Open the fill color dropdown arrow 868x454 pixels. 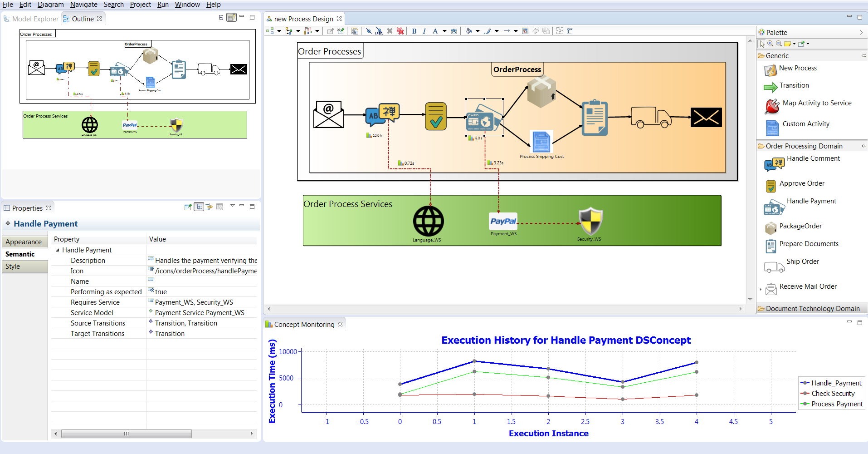point(478,31)
